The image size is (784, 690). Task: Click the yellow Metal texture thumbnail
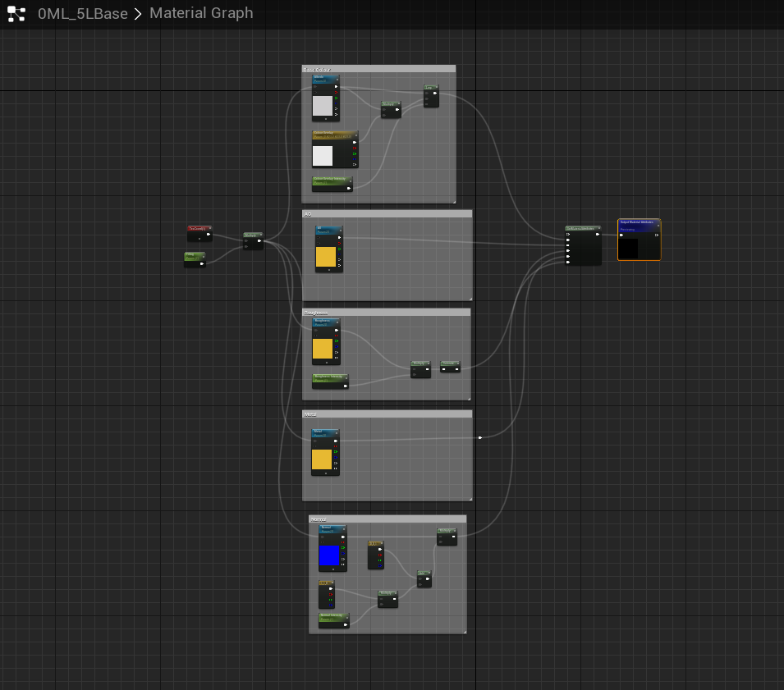pyautogui.click(x=322, y=459)
